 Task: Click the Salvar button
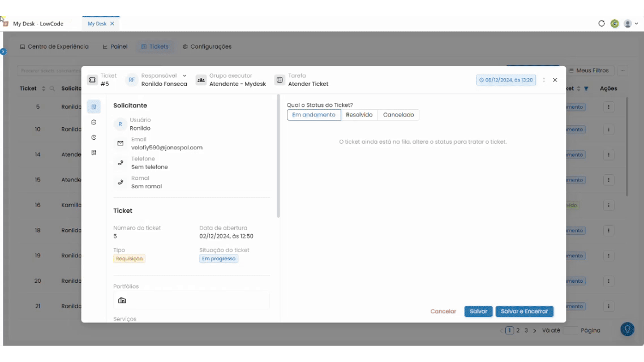click(x=479, y=312)
